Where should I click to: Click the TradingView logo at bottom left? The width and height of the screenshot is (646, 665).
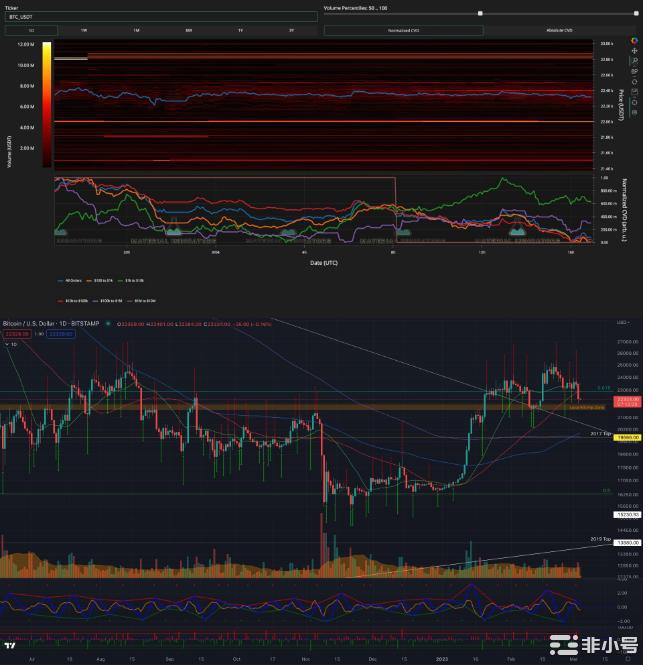point(9,642)
